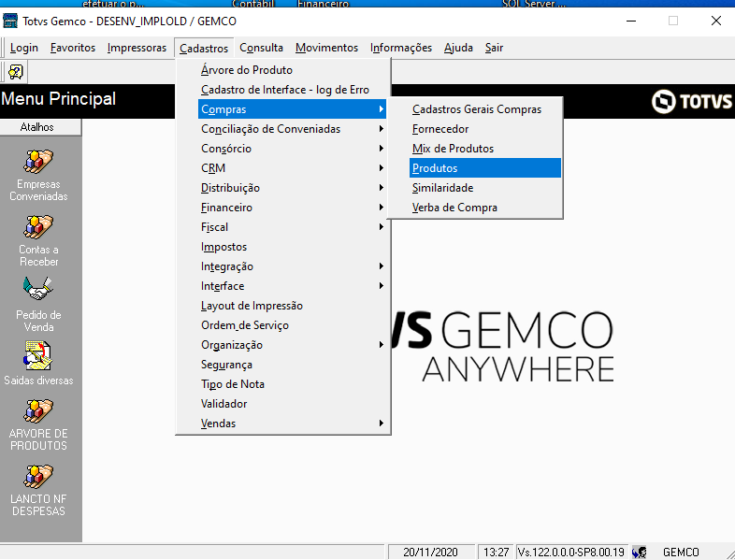Open the Impressoras menu

[137, 48]
